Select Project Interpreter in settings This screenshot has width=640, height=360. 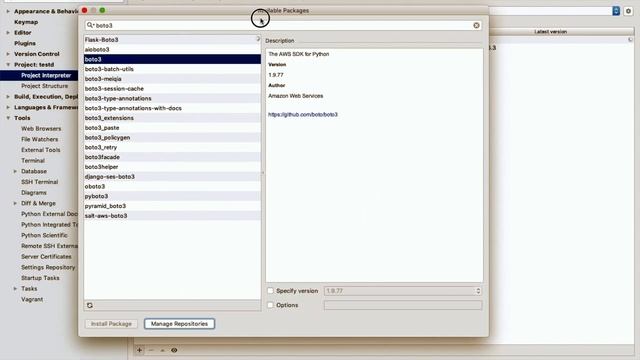coord(46,76)
